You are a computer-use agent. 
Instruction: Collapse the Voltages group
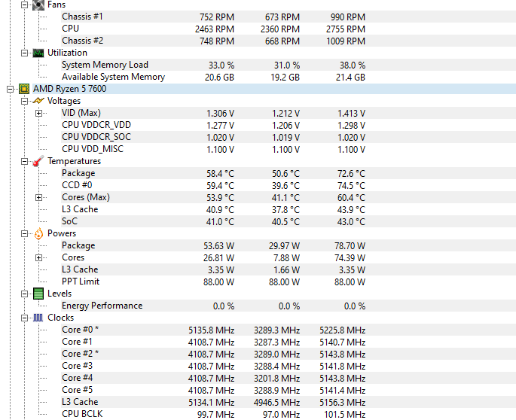pos(24,102)
